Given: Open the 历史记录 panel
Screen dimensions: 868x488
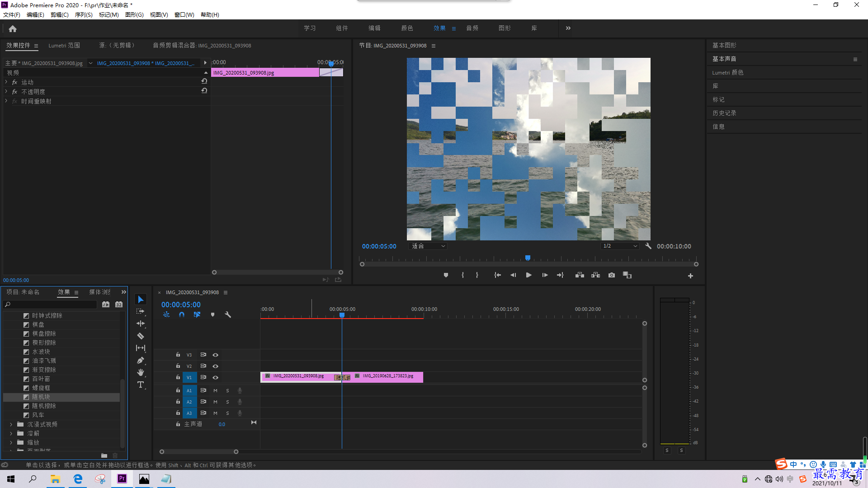Looking at the screenshot, I should [x=724, y=113].
